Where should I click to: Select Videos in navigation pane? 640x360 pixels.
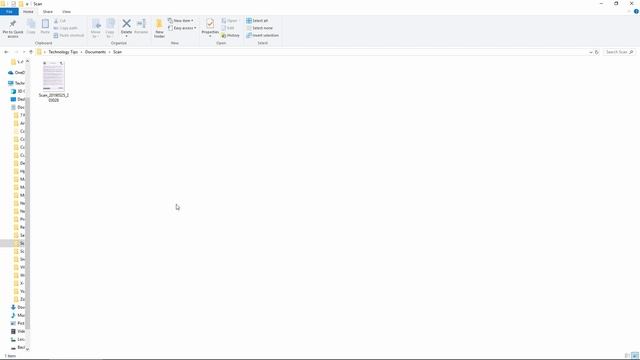18,331
